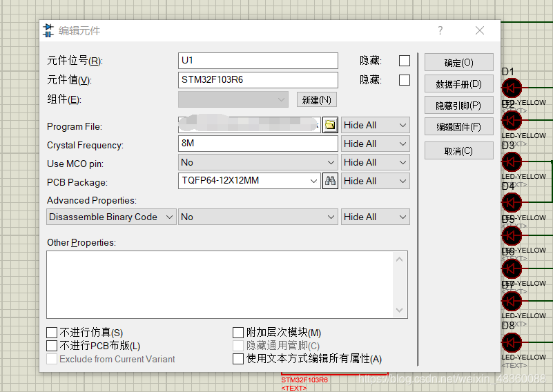Open the Disassemble Binary Code property dropdown
553x392 pixels.
point(111,217)
